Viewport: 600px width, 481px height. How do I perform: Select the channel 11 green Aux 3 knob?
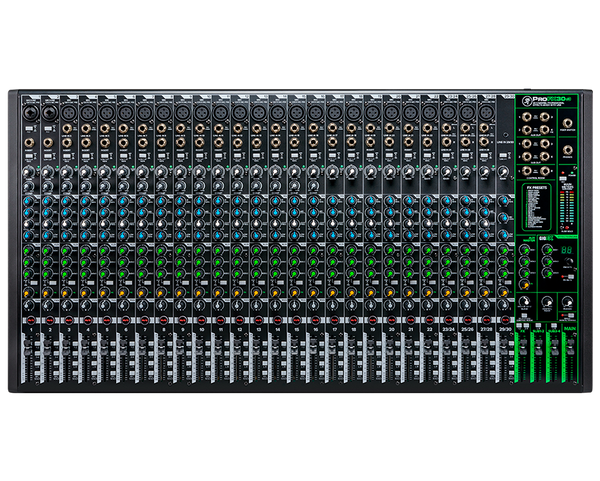tap(218, 274)
